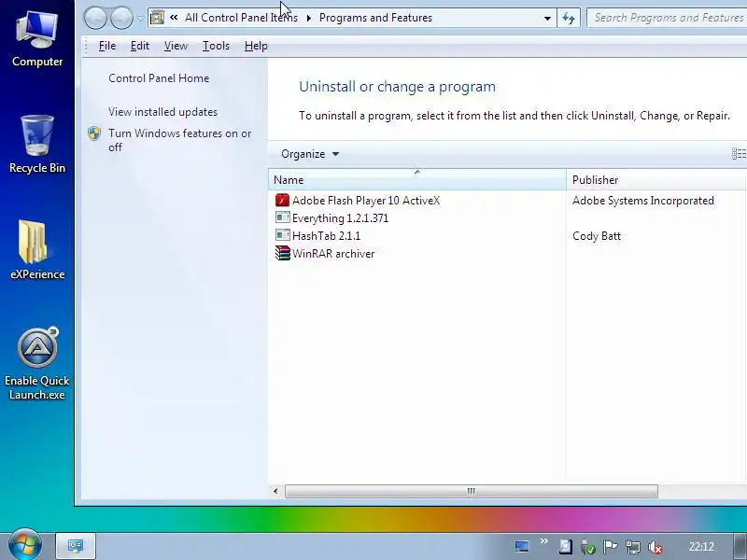747x560 pixels.
Task: Click Adobe Systems Incorporated publisher cell
Action: (643, 201)
